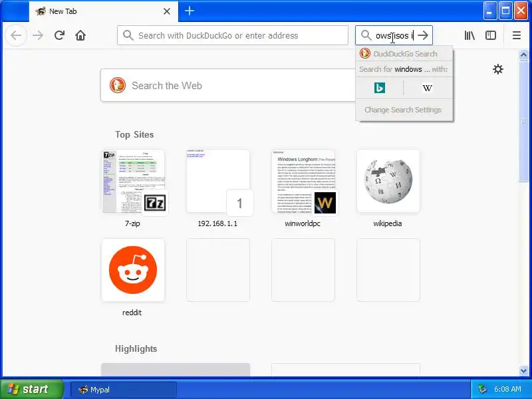The height and width of the screenshot is (399, 532).
Task: Click DuckDuckGo logo in page search box
Action: coord(118,86)
